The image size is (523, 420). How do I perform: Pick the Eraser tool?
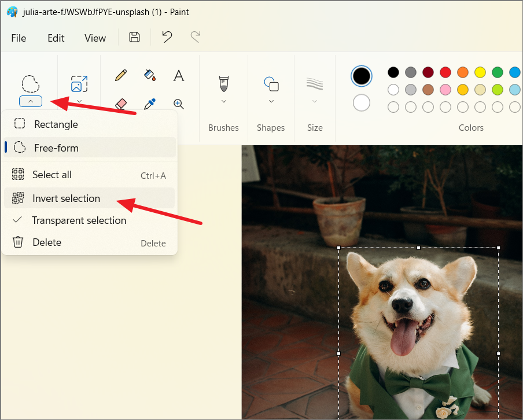121,104
